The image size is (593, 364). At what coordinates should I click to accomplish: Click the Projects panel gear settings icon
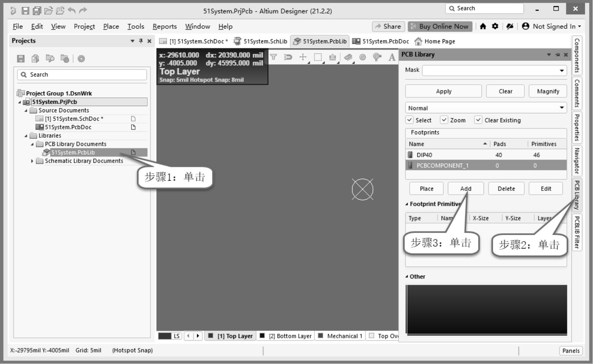[81, 59]
